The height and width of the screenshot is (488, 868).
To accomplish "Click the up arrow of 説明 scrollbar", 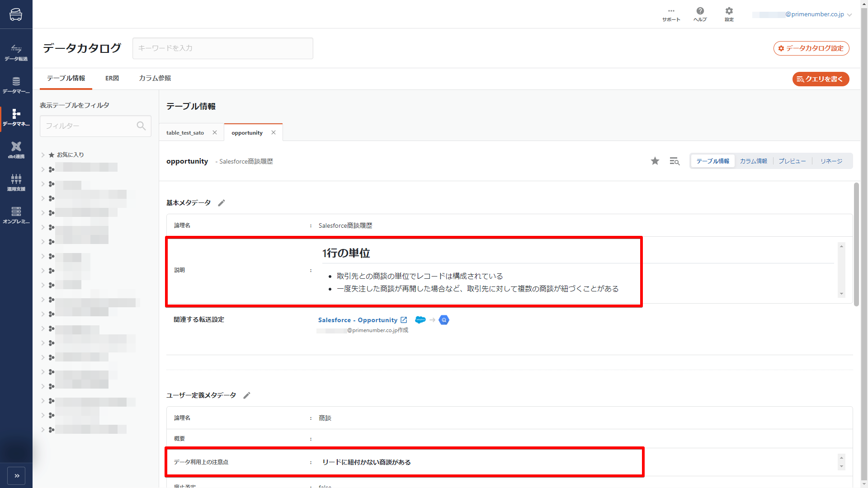I will coord(841,246).
